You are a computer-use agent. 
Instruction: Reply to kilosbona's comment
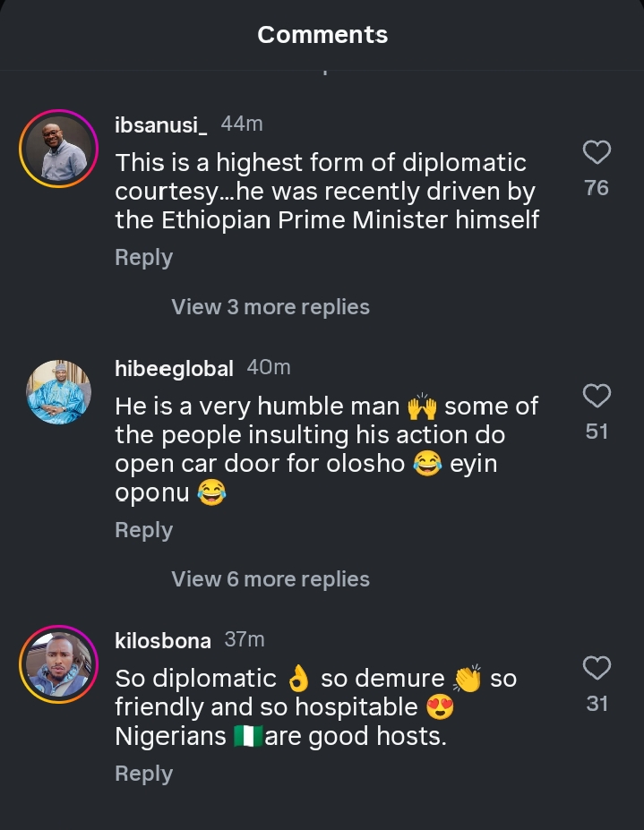143,774
